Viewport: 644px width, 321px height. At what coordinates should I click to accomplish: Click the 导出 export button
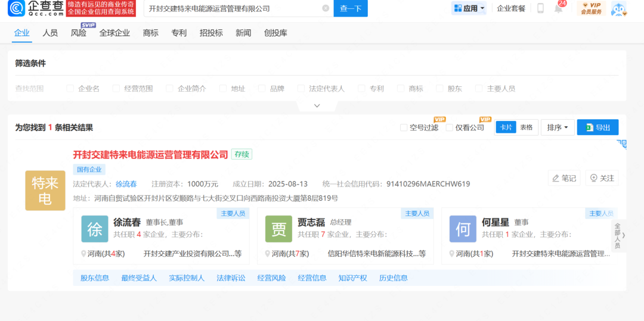tap(597, 127)
